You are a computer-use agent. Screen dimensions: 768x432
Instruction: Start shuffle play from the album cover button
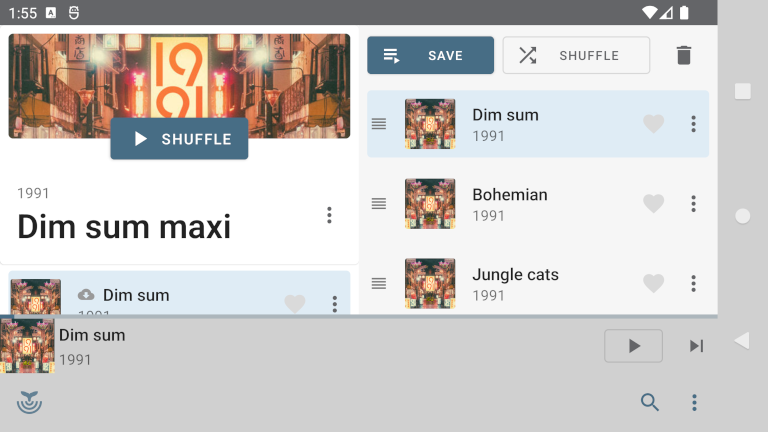[179, 139]
